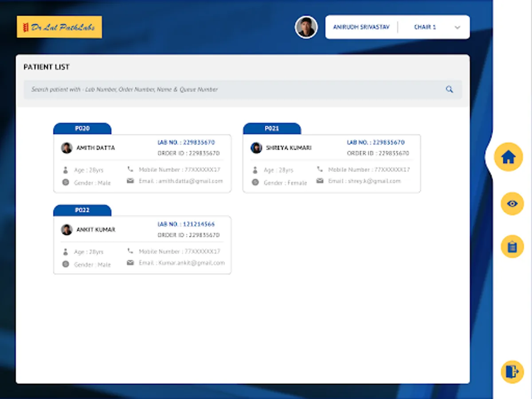Click email amith.datta@gmail.com
This screenshot has width=532, height=399.
[181, 181]
